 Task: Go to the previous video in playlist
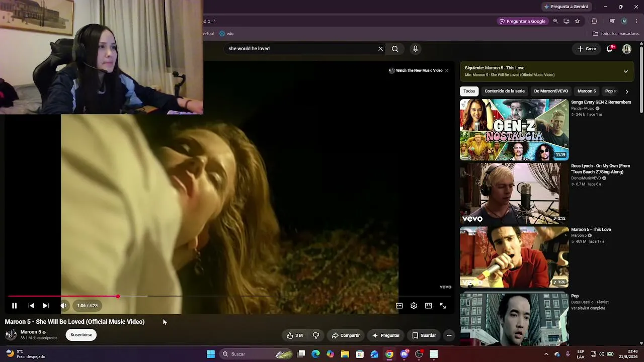[31, 306]
